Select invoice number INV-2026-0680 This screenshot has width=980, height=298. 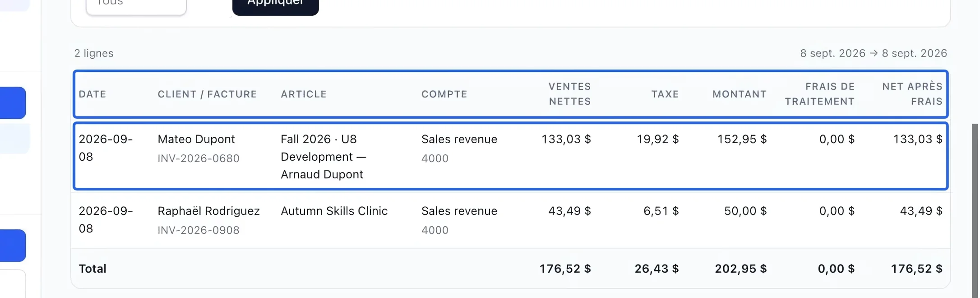(199, 158)
